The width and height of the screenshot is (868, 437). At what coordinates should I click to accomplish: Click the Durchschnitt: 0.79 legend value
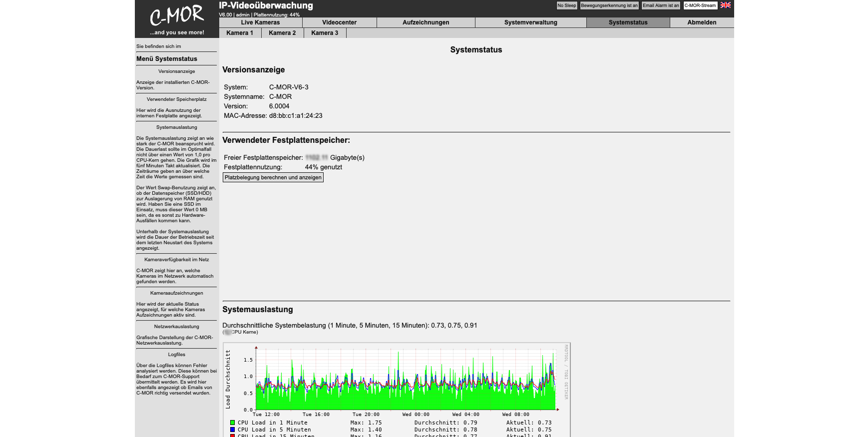[445, 423]
